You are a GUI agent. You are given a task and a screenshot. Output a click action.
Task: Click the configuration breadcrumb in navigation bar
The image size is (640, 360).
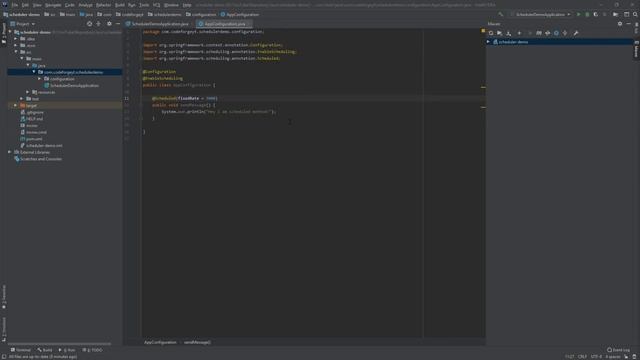coord(201,14)
